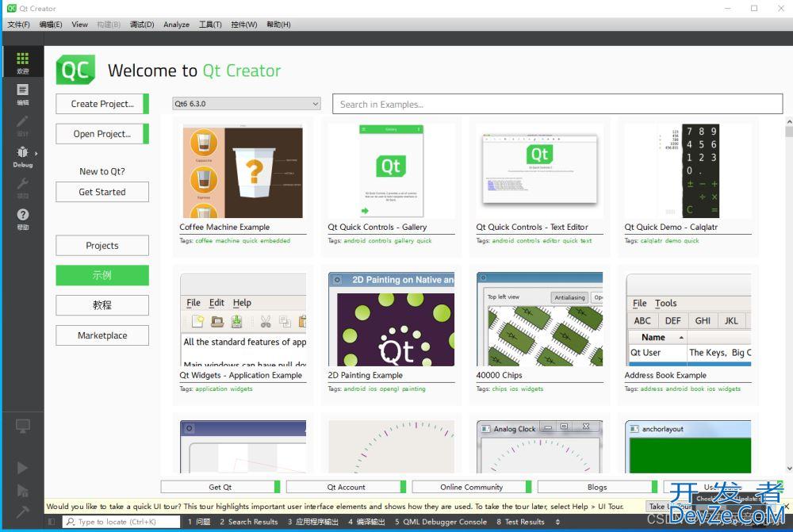Open the 2 Search Results pane

click(x=249, y=522)
